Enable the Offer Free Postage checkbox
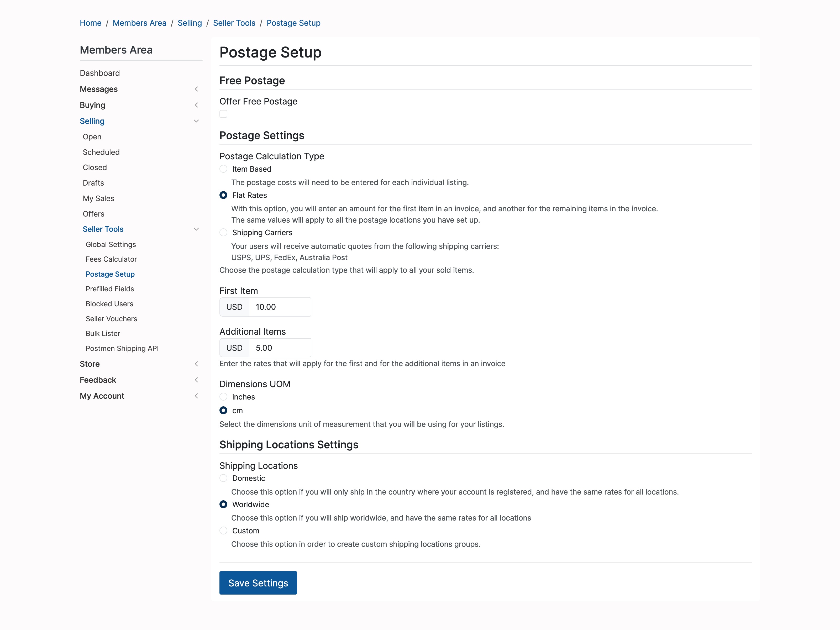This screenshot has width=840, height=630. (223, 114)
